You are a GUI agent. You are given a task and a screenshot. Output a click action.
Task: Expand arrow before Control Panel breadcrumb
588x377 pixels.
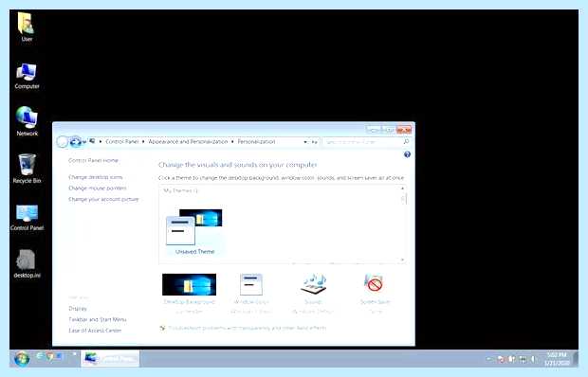[x=101, y=142]
